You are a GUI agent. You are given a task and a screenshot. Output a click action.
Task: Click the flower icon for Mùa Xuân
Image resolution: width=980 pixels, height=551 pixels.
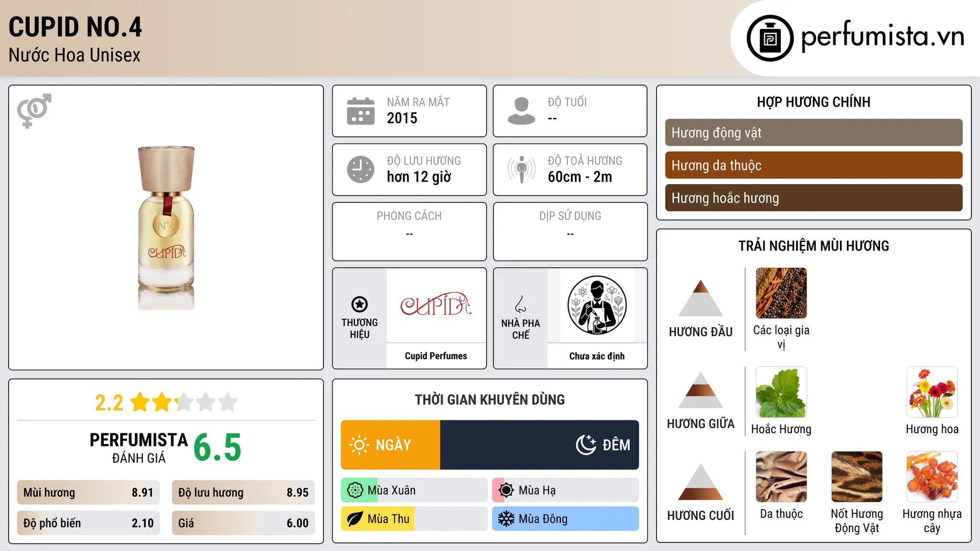(355, 490)
